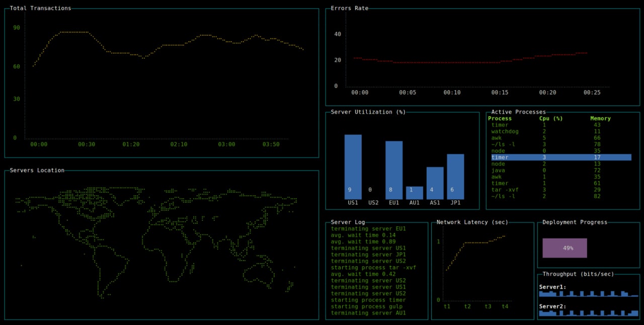Click the t2 tick on Network Latency

tap(467, 306)
